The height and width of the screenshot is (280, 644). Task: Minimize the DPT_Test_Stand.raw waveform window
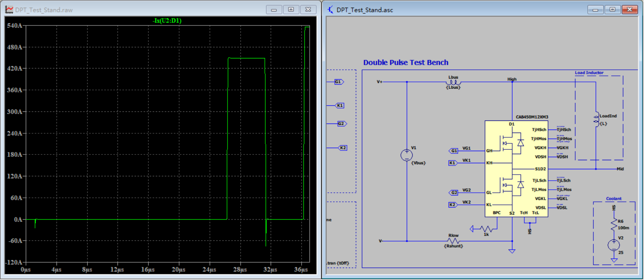click(274, 10)
